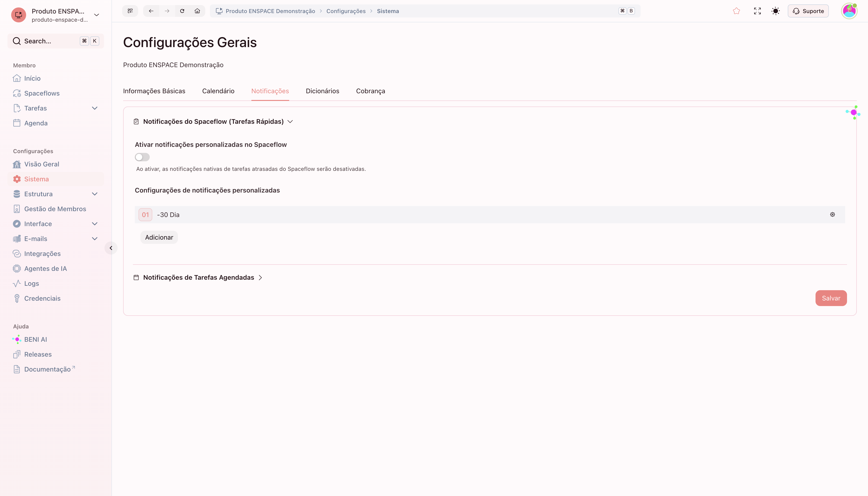The width and height of the screenshot is (868, 496).
Task: Switch to the Calendário tab
Action: click(218, 91)
